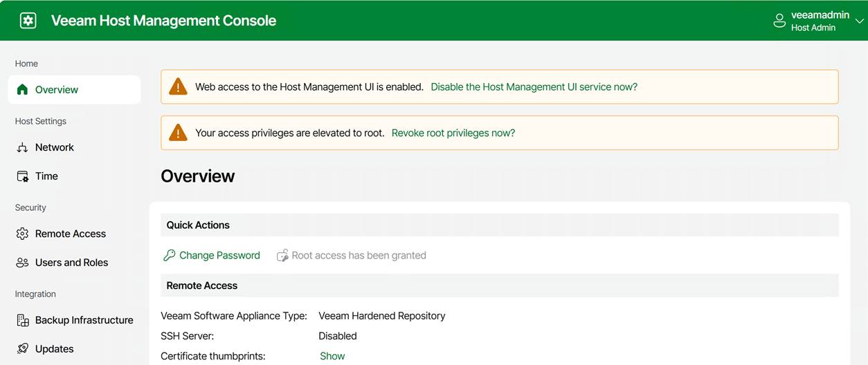The image size is (868, 365).
Task: Click the Overview home icon
Action: click(x=22, y=90)
